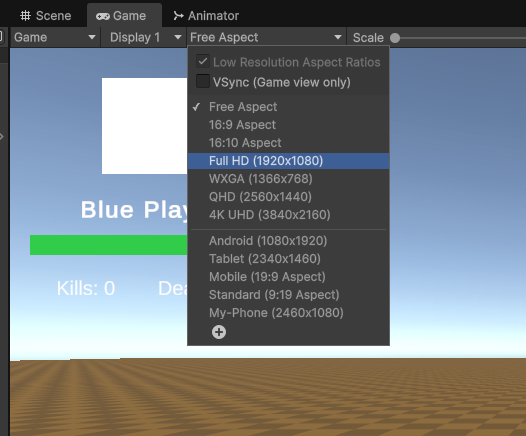Click the Kills: 0 text in game view

point(86,288)
